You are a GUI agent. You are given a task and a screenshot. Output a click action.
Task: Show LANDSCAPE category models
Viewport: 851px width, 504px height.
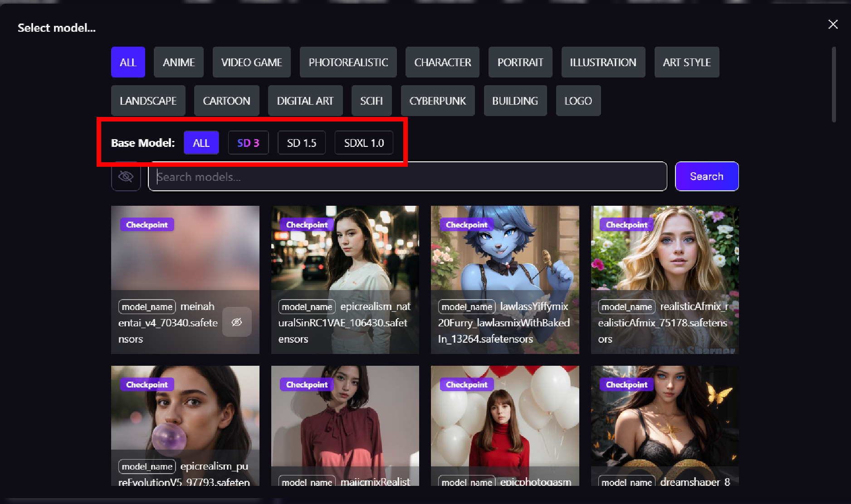point(148,101)
